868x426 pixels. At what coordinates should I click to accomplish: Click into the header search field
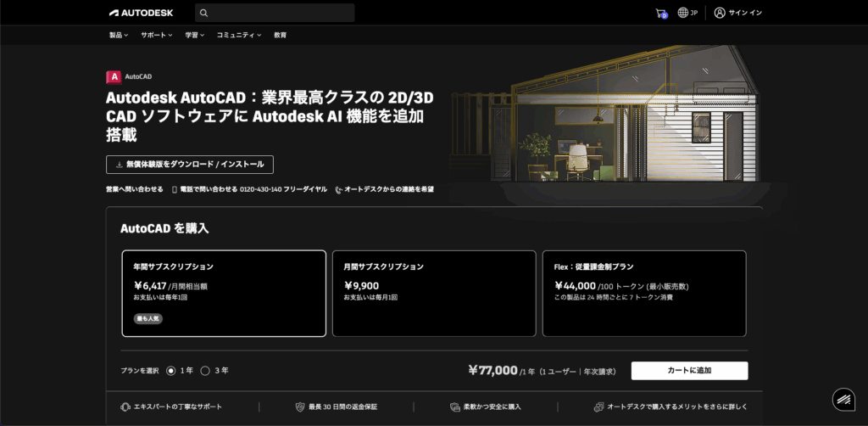pyautogui.click(x=280, y=13)
